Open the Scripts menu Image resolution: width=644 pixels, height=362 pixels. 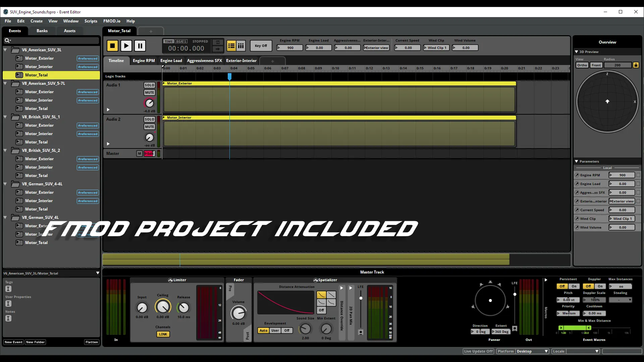[91, 21]
